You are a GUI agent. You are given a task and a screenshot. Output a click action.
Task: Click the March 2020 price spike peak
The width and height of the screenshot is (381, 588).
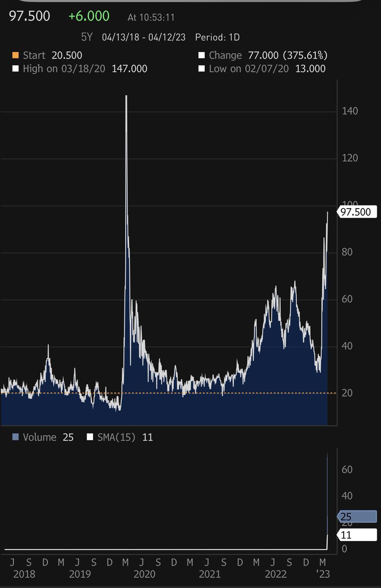tap(126, 97)
